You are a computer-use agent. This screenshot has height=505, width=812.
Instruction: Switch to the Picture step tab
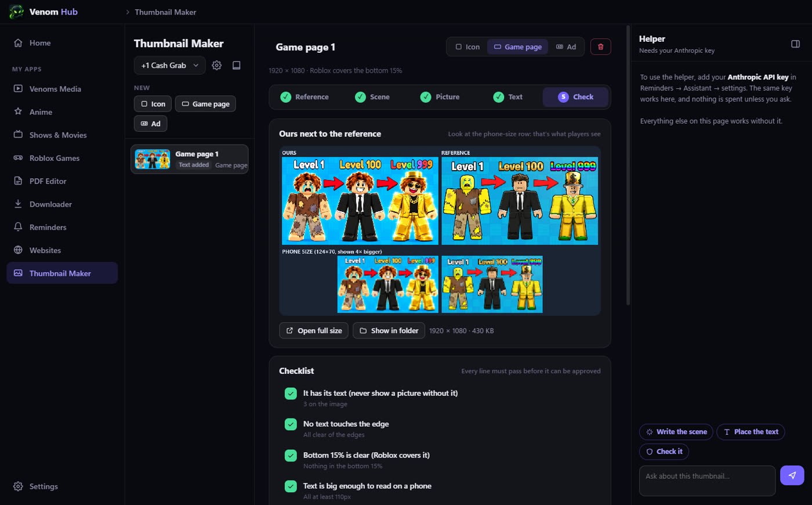pos(440,97)
